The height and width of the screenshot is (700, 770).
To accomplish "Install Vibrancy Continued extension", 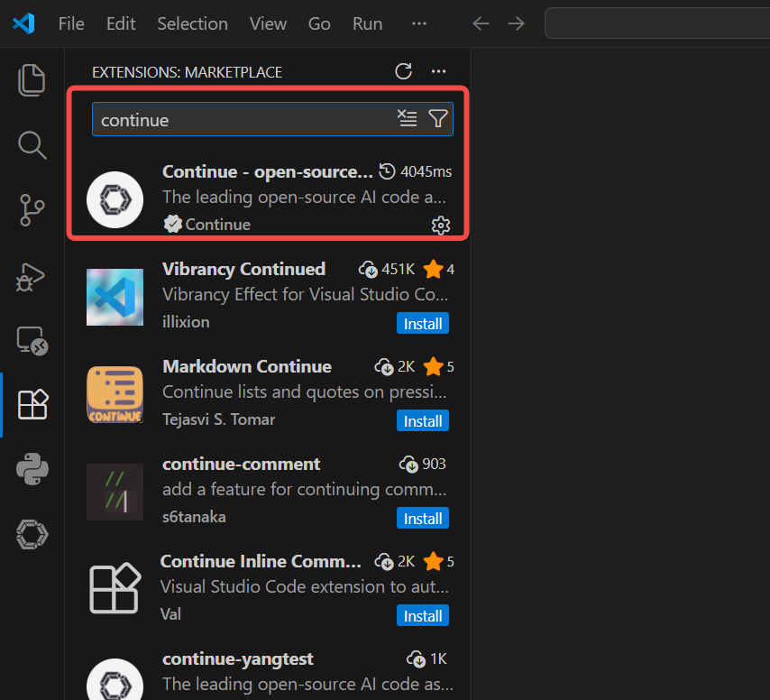I will (422, 324).
